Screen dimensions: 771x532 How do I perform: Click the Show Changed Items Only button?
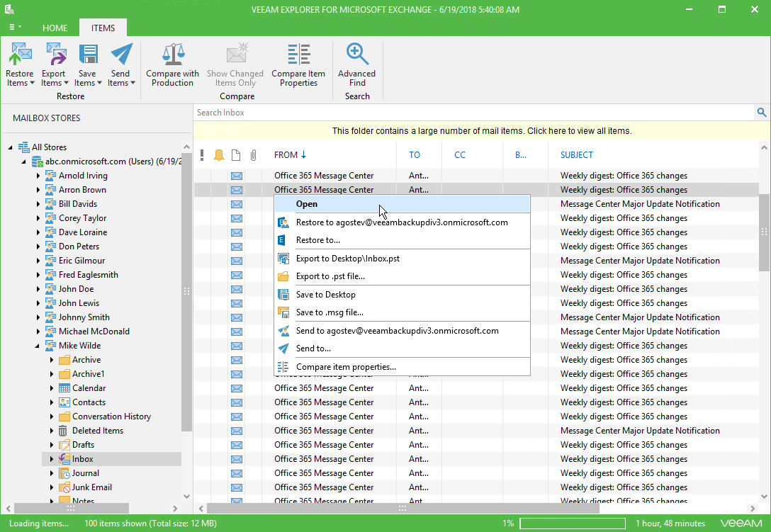coord(235,65)
